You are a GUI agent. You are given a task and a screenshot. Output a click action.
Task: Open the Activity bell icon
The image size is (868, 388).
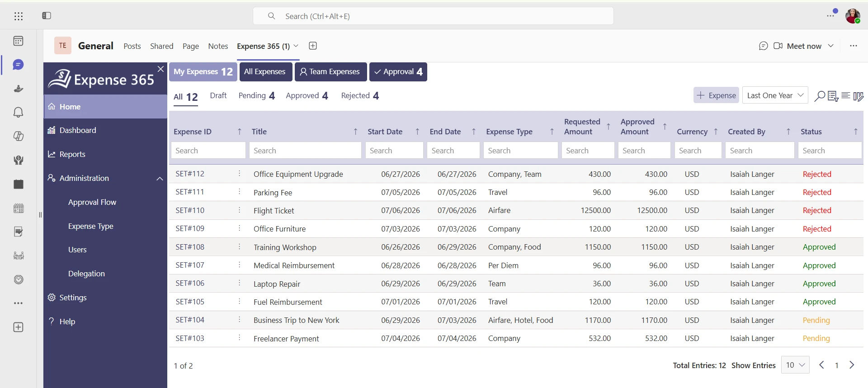pyautogui.click(x=19, y=112)
